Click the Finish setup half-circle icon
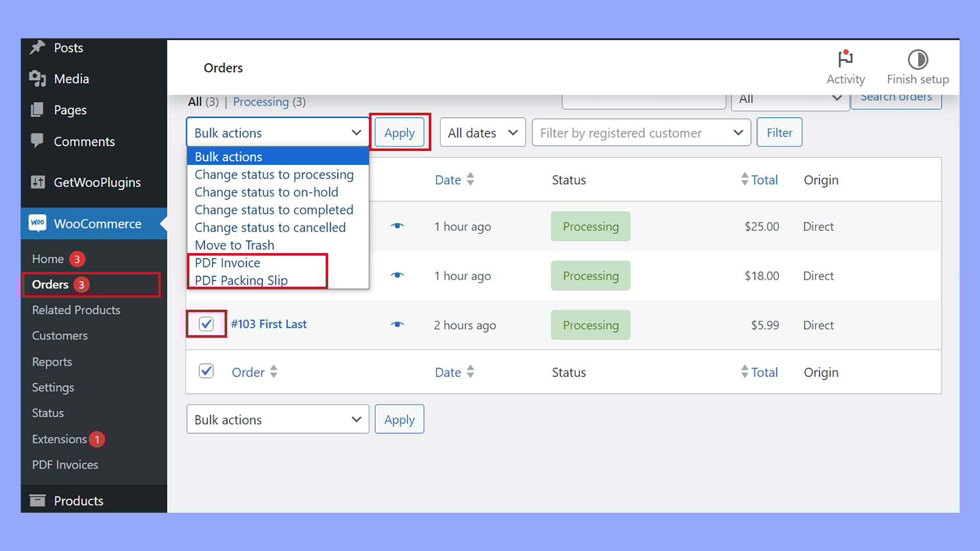This screenshot has width=980, height=551. coord(917,59)
